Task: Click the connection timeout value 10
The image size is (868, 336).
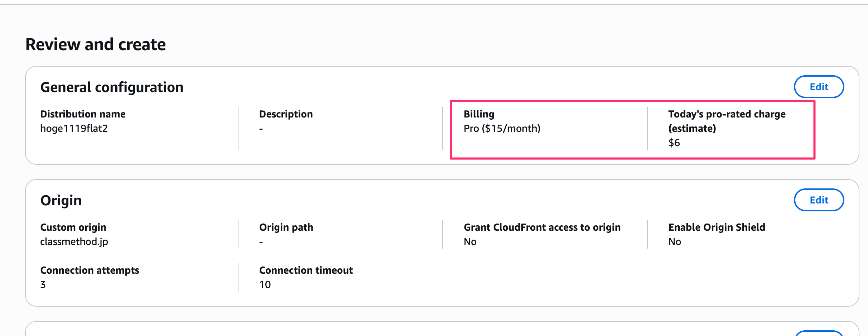Action: click(x=265, y=285)
